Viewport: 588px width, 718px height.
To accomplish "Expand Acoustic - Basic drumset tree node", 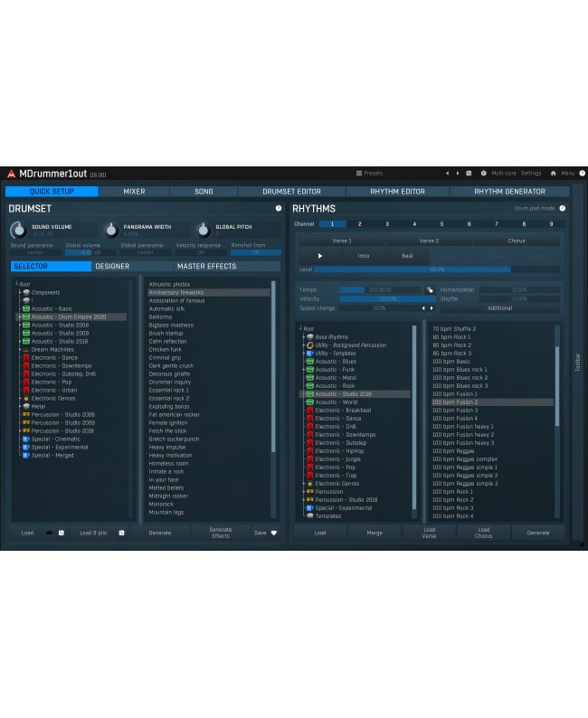I will [19, 308].
